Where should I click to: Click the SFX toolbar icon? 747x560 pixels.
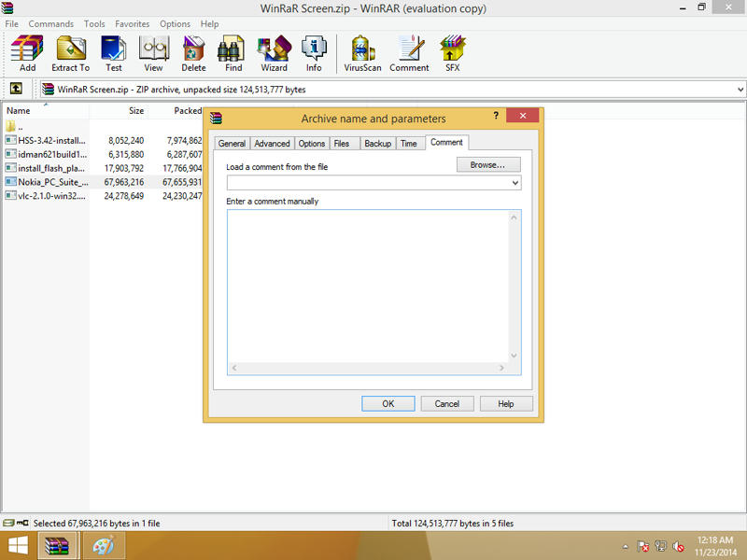coord(452,53)
